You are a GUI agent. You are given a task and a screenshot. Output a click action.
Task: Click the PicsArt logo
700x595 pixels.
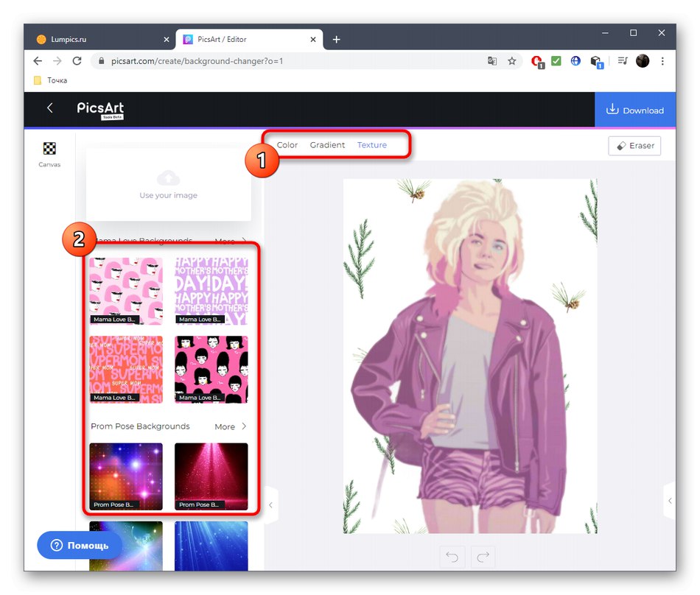[100, 110]
